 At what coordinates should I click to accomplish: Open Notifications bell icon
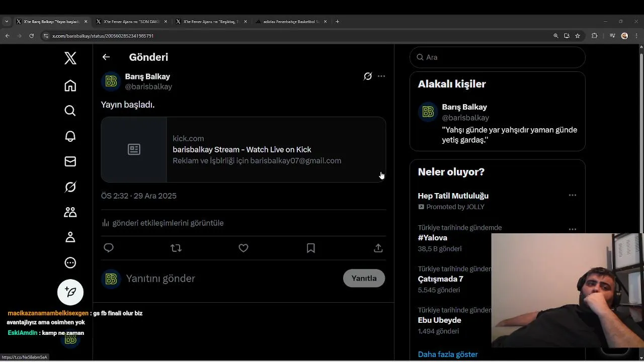[70, 136]
